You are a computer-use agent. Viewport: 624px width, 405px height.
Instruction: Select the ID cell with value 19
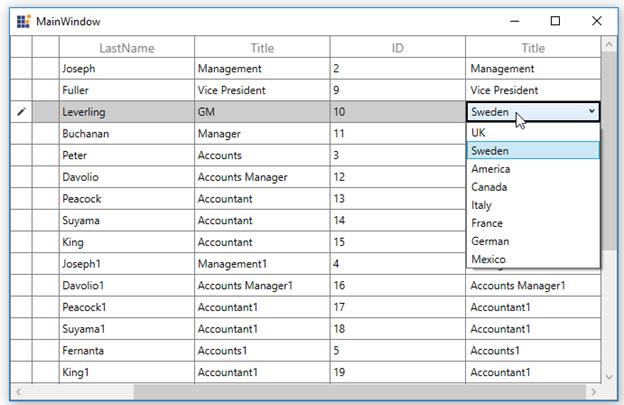pos(398,372)
